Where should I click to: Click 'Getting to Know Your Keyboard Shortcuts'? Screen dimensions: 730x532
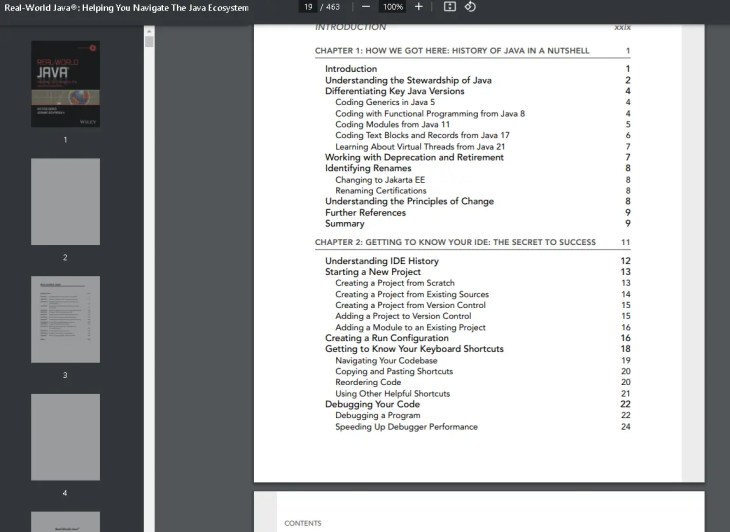pos(414,349)
